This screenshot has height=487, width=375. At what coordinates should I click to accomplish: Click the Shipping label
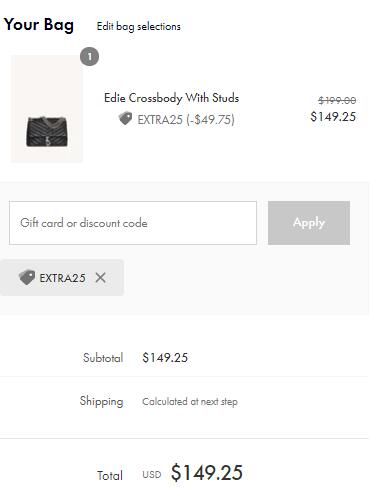coord(101,401)
